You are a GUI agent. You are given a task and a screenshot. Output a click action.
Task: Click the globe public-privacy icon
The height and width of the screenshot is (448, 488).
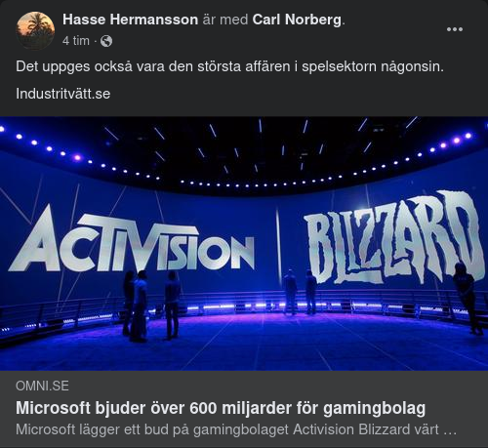[106, 41]
